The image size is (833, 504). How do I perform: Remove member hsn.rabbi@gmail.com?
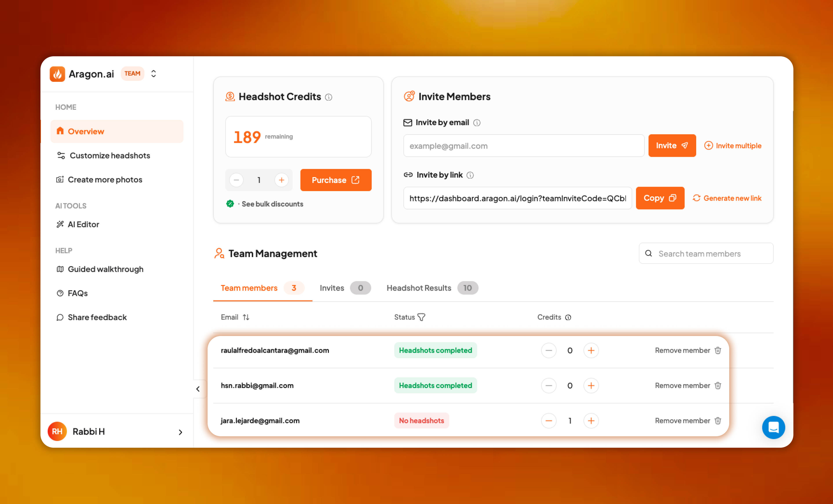click(688, 386)
